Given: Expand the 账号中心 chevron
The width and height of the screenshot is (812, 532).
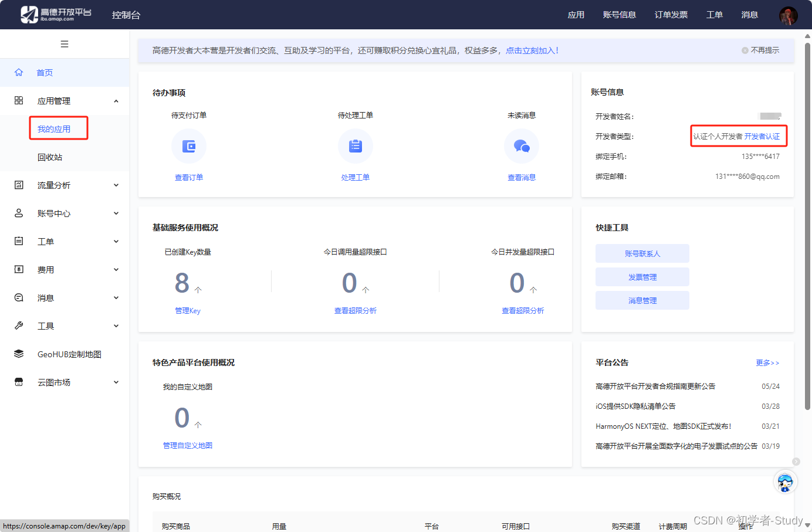Looking at the screenshot, I should click(x=116, y=214).
